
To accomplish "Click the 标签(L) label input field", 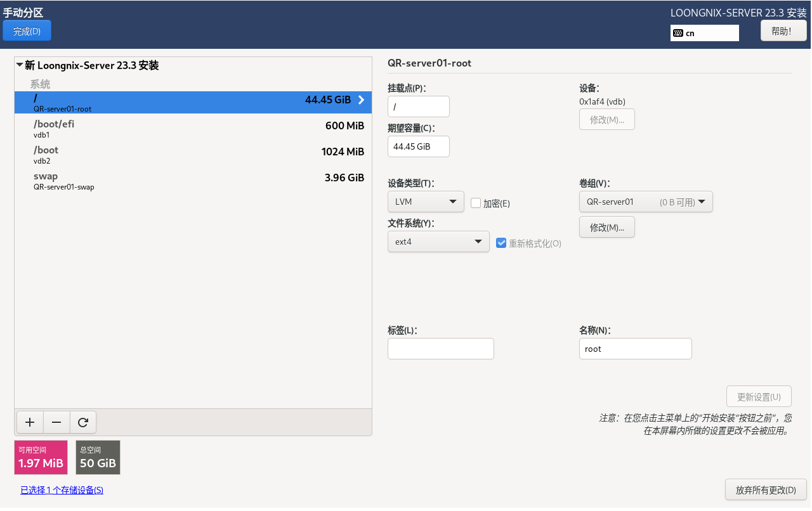I will pos(441,349).
